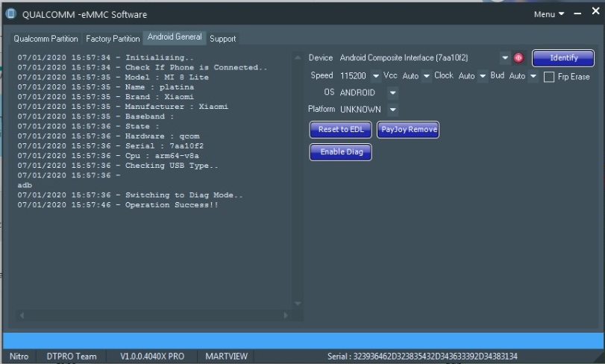The height and width of the screenshot is (364, 605).
Task: Click the 'Name : platina' log line
Action: click(106, 87)
